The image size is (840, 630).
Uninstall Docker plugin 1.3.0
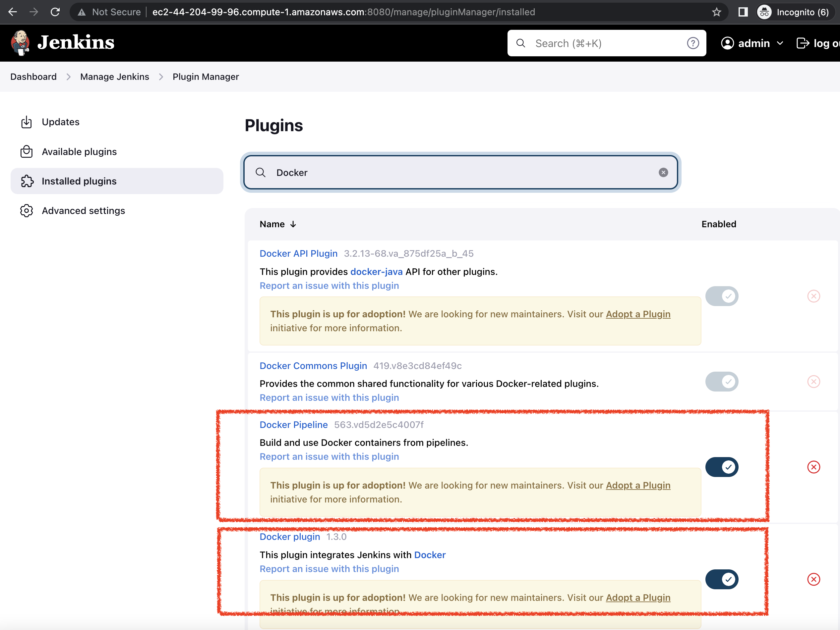[813, 579]
